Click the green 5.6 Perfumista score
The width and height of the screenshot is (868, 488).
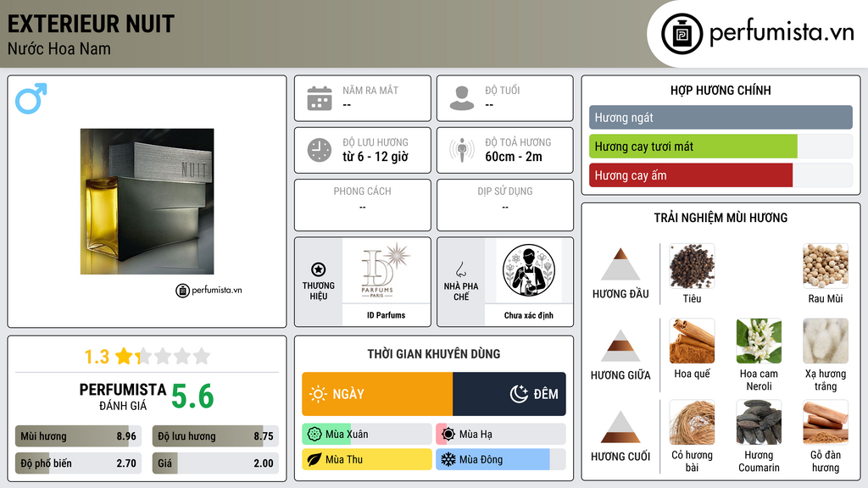[192, 396]
